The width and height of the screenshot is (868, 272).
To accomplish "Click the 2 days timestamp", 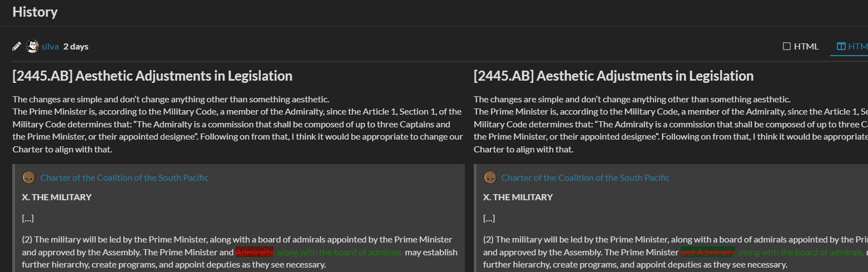I will 76,46.
